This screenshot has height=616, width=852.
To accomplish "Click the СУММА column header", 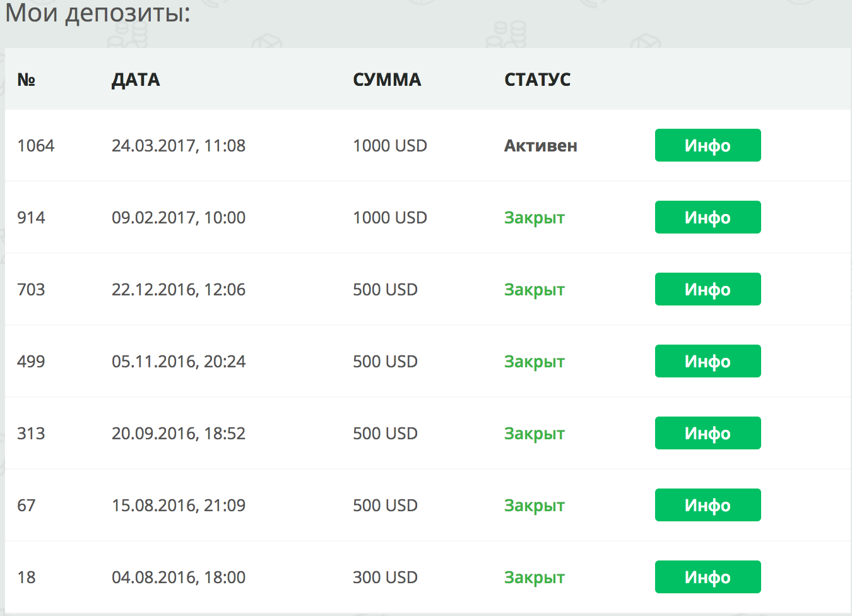I will (387, 80).
